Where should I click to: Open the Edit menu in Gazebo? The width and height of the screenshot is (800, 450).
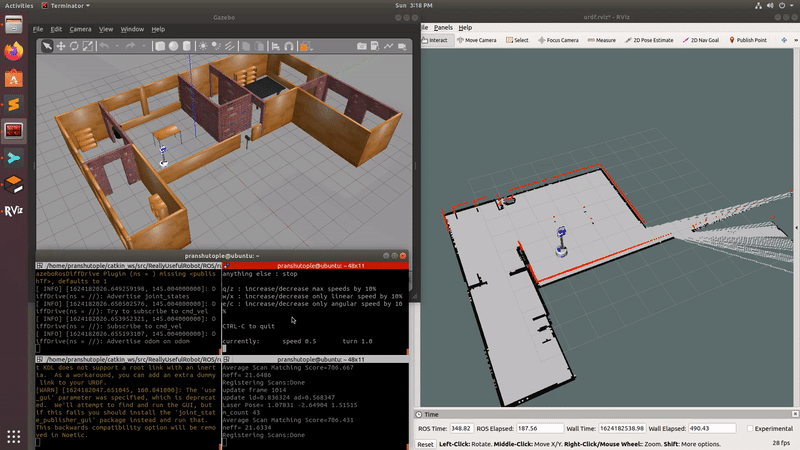click(56, 29)
